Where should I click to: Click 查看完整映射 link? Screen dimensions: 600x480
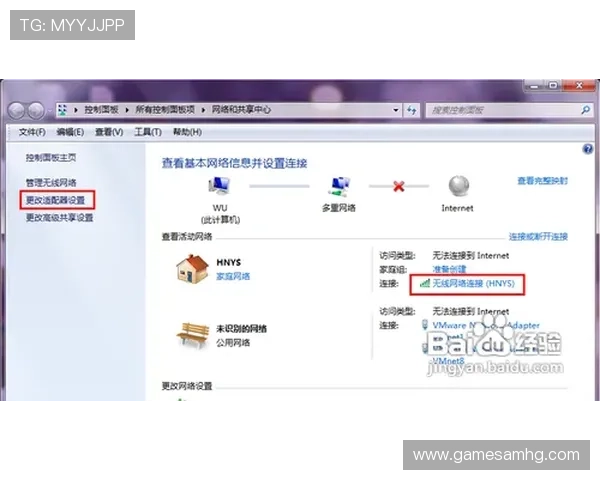point(543,181)
